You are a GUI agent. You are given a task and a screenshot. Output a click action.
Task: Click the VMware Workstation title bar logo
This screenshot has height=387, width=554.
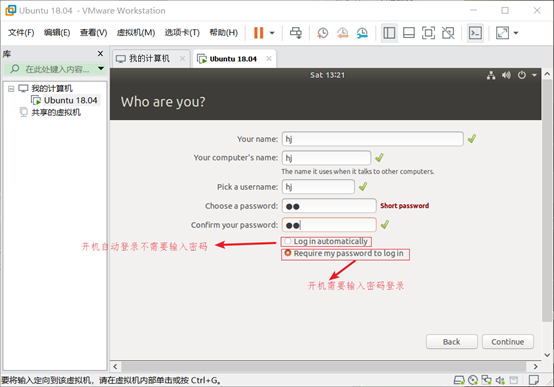point(11,10)
